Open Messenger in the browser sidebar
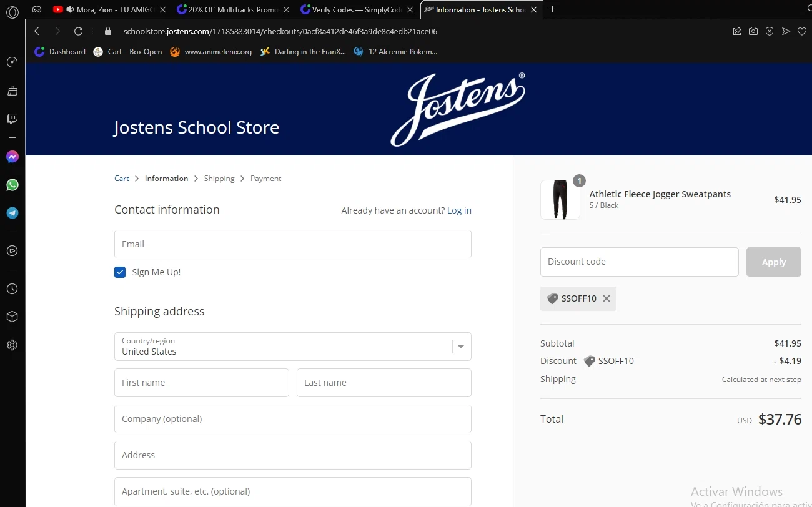812x507 pixels. pyautogui.click(x=12, y=157)
